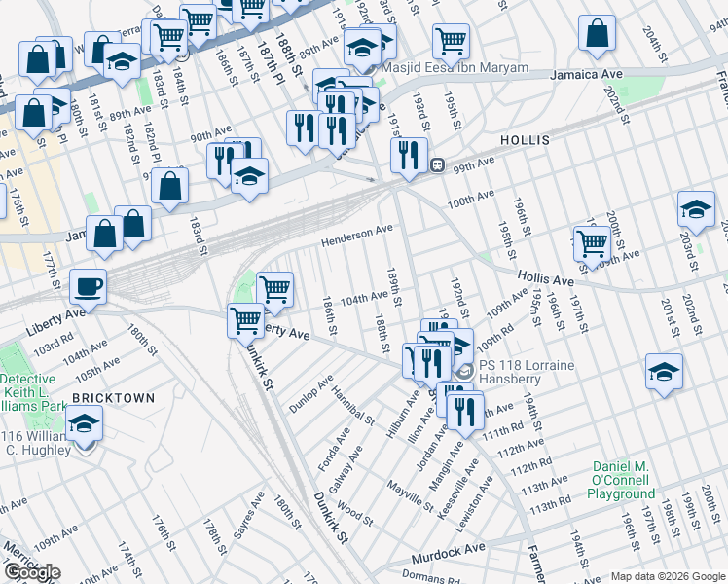Click the restaurant marker near 111th Rd
Viewport: 728px width, 584px height.
click(465, 413)
